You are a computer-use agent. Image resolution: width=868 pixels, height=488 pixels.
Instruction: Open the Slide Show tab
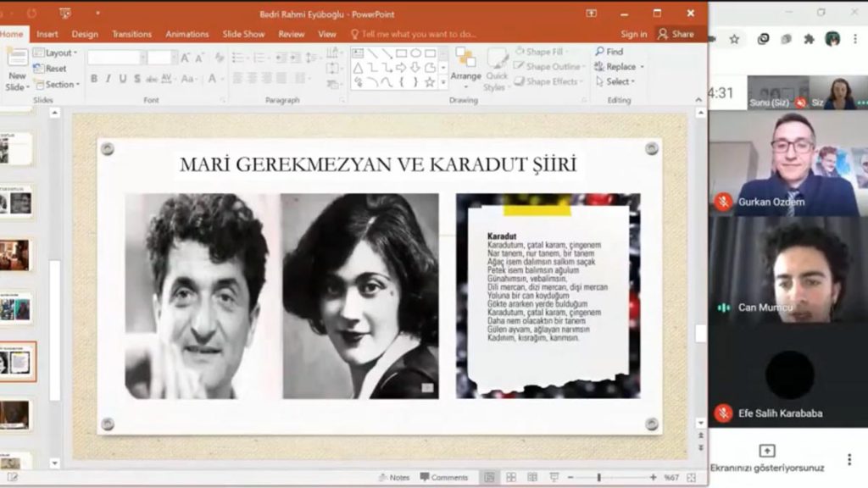[243, 34]
